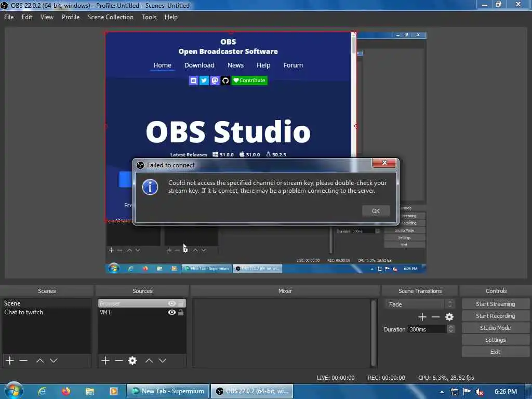Open media player icon in taskbar
The width and height of the screenshot is (532, 399).
click(114, 391)
